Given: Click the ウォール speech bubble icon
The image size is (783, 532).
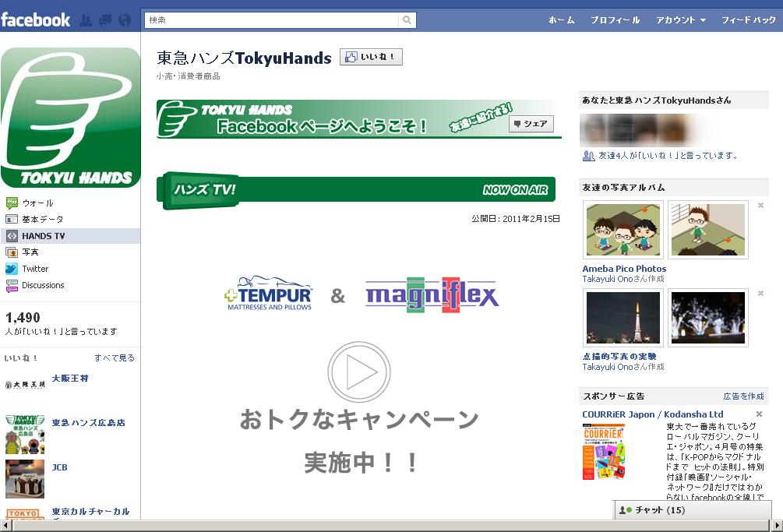Looking at the screenshot, I should pos(12,203).
